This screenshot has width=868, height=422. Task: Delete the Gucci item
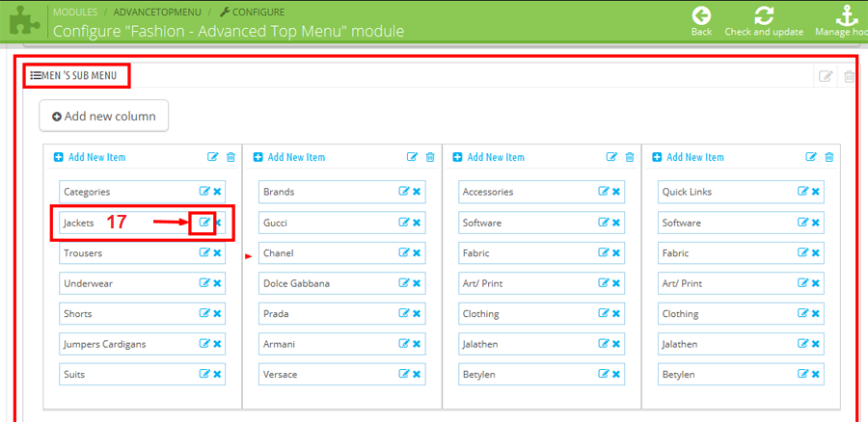(417, 223)
